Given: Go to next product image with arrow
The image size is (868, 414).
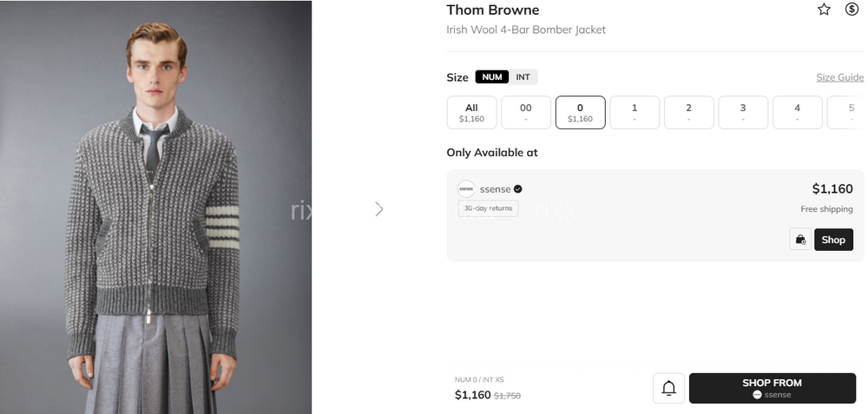Looking at the screenshot, I should [378, 209].
